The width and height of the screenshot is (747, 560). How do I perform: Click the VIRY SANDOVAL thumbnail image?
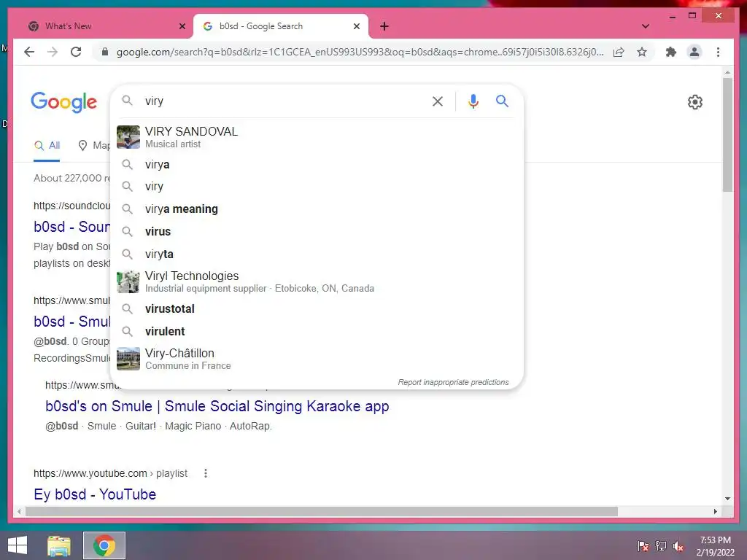pos(128,137)
